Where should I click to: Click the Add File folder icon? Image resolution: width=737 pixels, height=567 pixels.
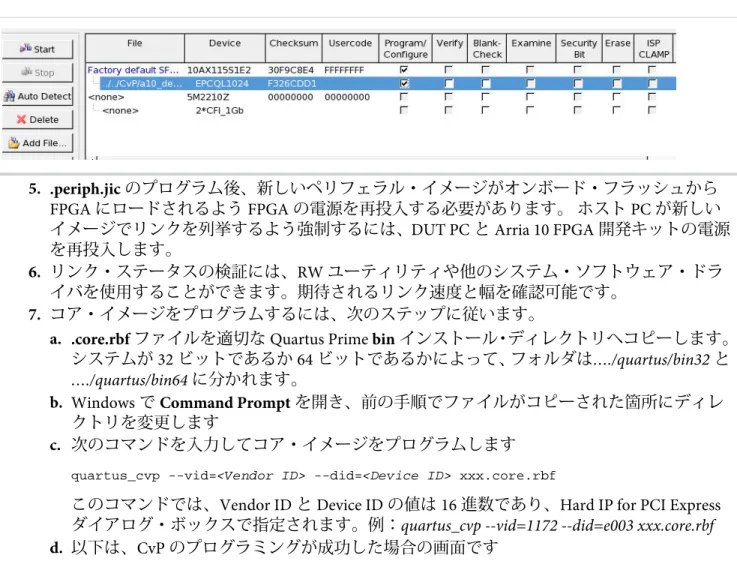[14, 142]
